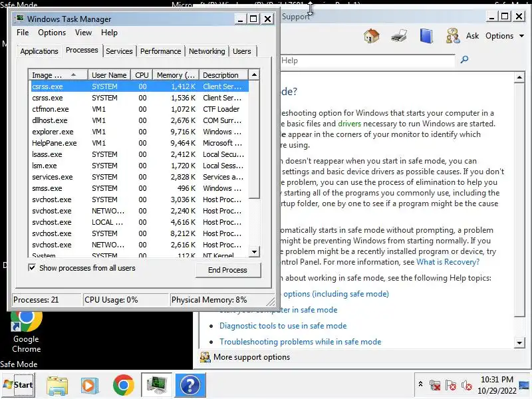Click Help window scroll up arrow
The image size is (532, 399).
(x=519, y=77)
